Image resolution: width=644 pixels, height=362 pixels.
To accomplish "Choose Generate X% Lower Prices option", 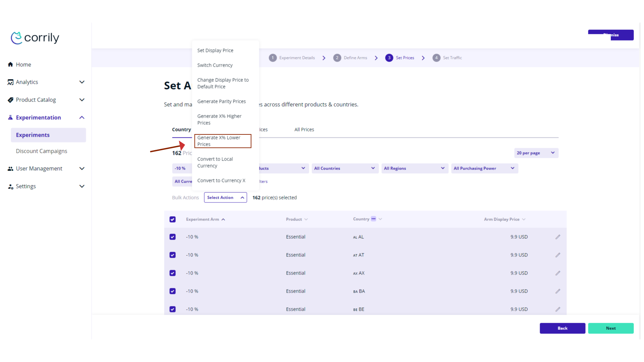I will tap(222, 141).
